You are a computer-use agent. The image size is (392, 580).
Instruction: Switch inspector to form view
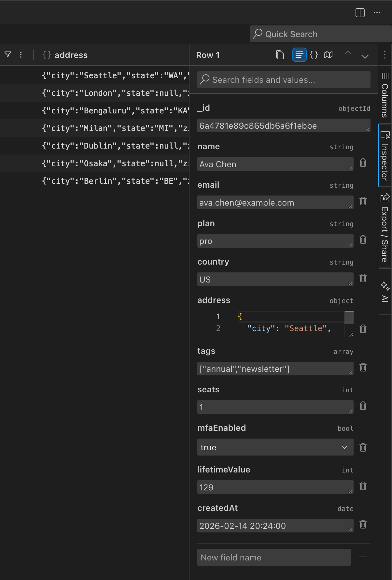299,55
